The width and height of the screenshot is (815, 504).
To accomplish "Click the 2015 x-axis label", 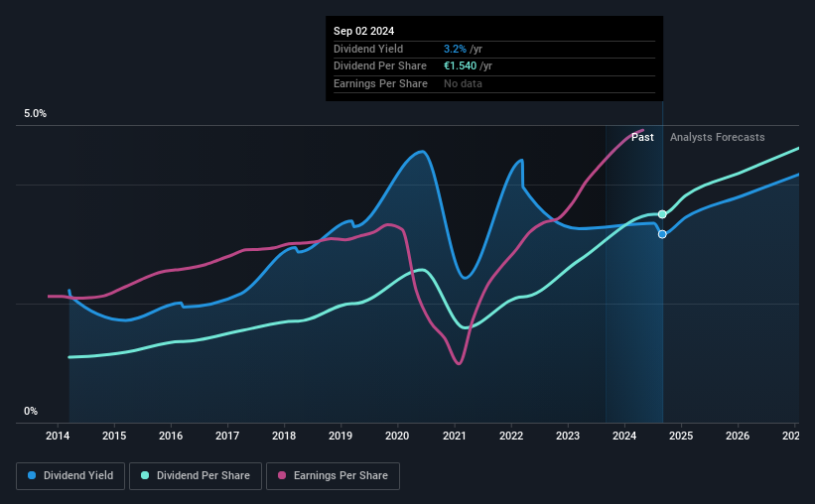I will (114, 436).
